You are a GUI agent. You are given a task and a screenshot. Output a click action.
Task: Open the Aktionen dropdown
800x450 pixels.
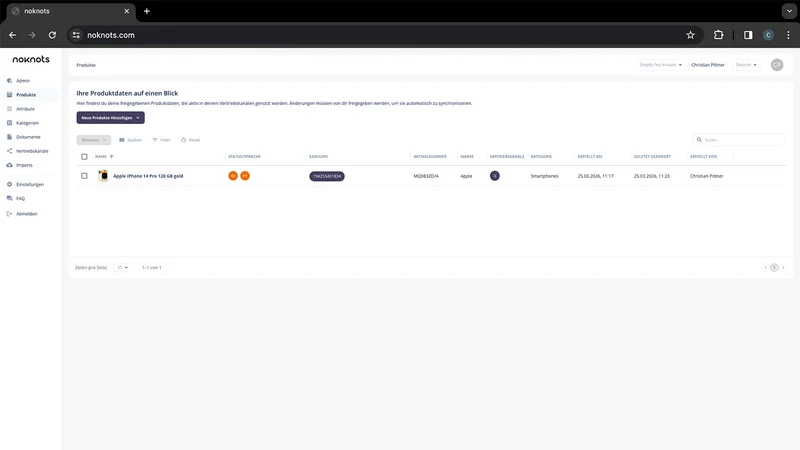coord(94,140)
